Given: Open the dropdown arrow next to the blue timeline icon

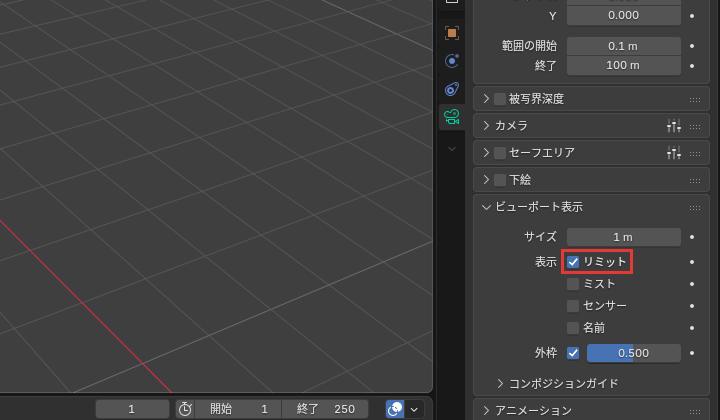Looking at the screenshot, I should point(414,409).
